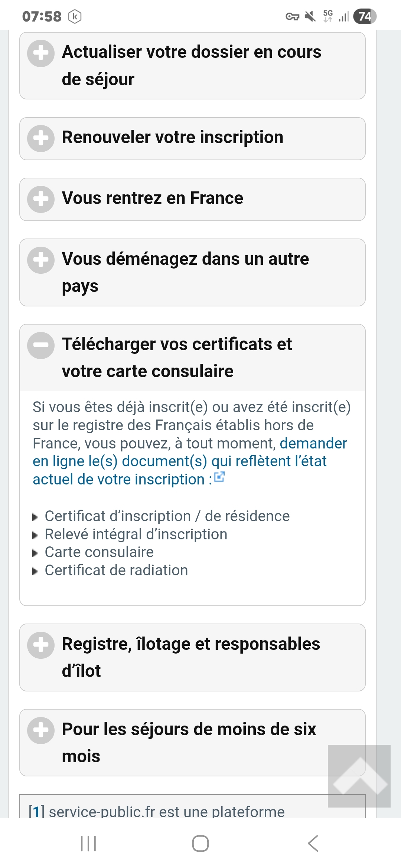Tap plus icon beside Pour les séjours
The image size is (401, 868).
coord(41,730)
